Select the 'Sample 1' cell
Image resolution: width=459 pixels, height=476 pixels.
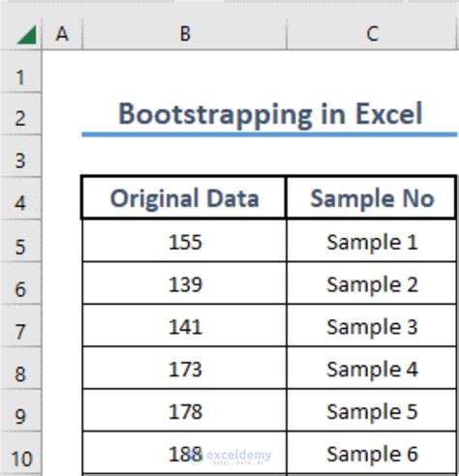click(372, 241)
